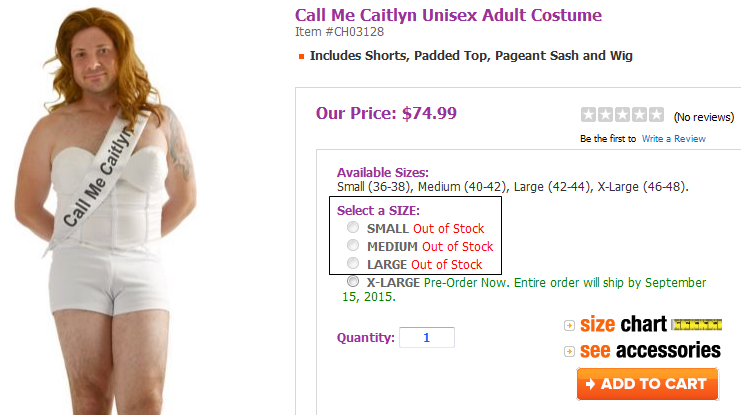
Task: Click the fifth rating star
Action: (x=656, y=115)
